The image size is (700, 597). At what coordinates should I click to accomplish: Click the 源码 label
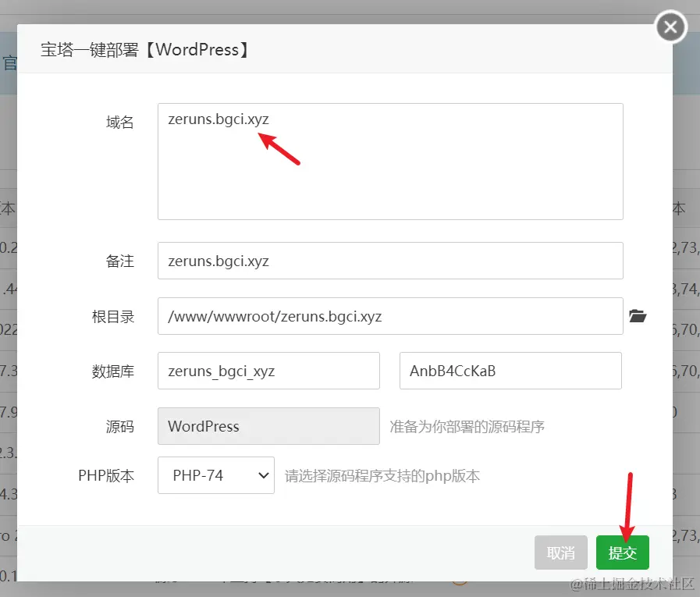pyautogui.click(x=119, y=426)
